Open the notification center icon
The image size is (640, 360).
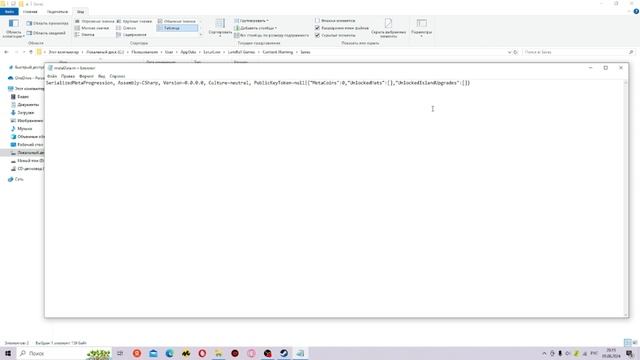click(629, 353)
